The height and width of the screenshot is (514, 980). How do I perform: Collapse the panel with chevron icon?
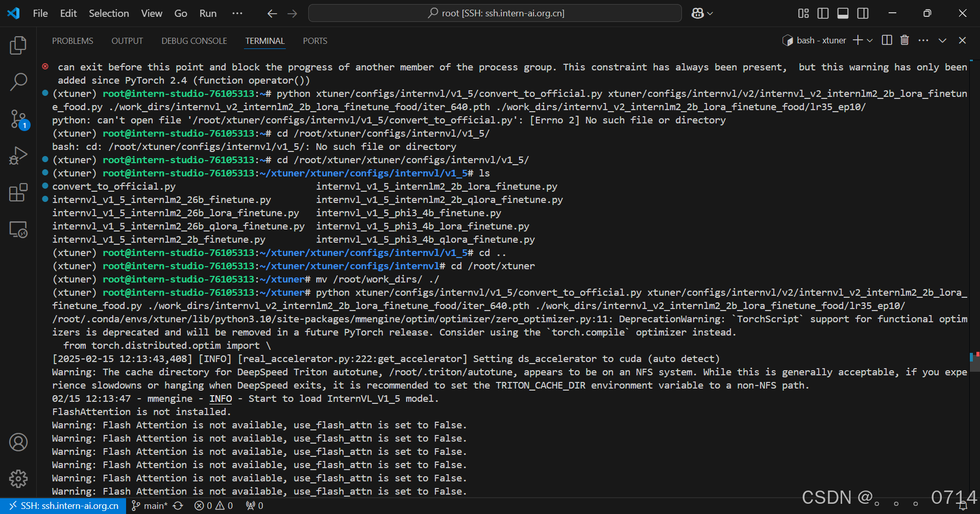[x=942, y=40]
